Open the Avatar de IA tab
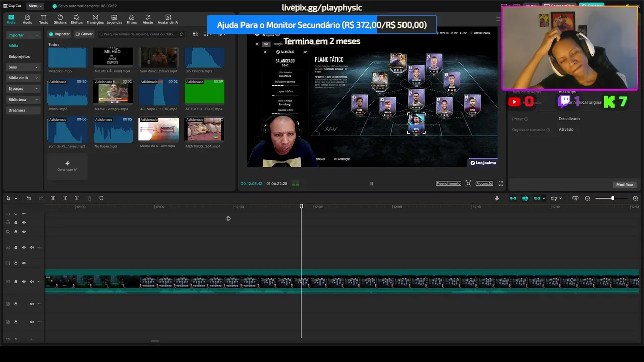Viewport: 644px width, 362px height. coord(168,19)
